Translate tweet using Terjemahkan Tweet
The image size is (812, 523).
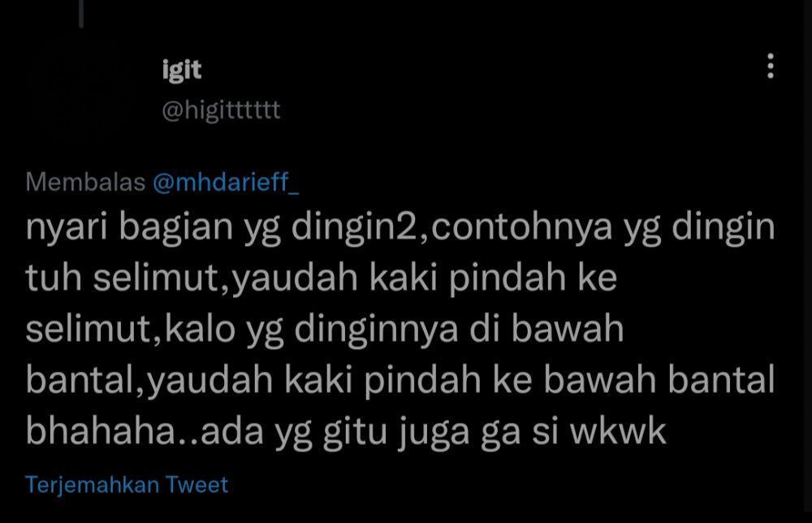(127, 485)
